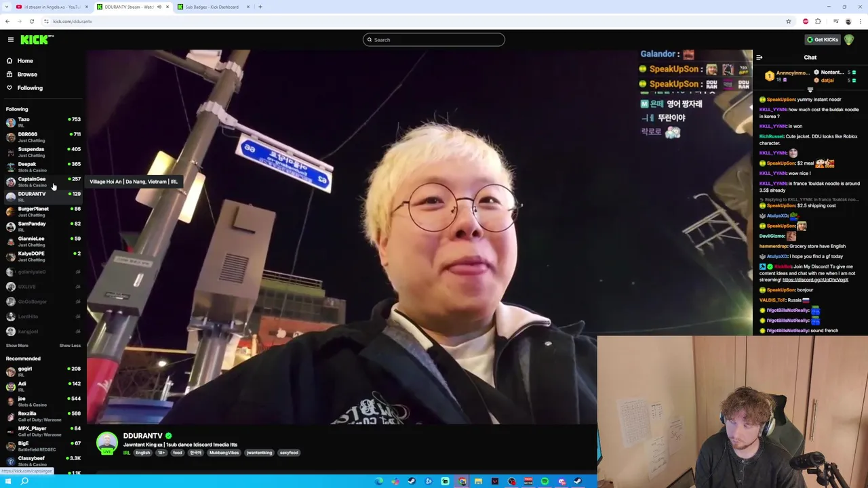
Task: Open Classybeef recommended channel
Action: click(x=42, y=461)
